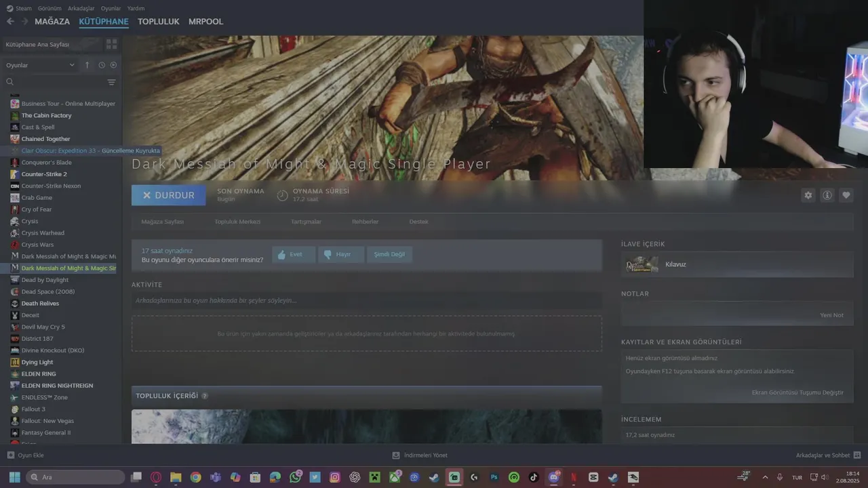The image size is (868, 488).
Task: Open Görünüm menu
Action: tap(50, 8)
